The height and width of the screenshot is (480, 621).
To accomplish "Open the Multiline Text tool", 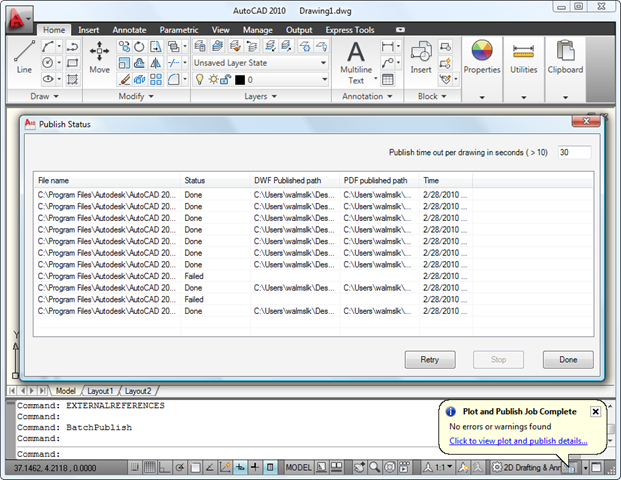I will [355, 58].
